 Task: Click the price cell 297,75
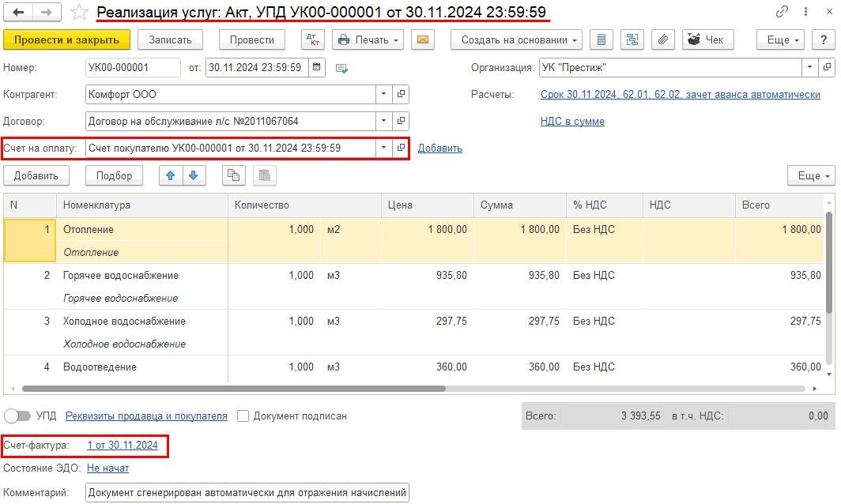pos(428,322)
